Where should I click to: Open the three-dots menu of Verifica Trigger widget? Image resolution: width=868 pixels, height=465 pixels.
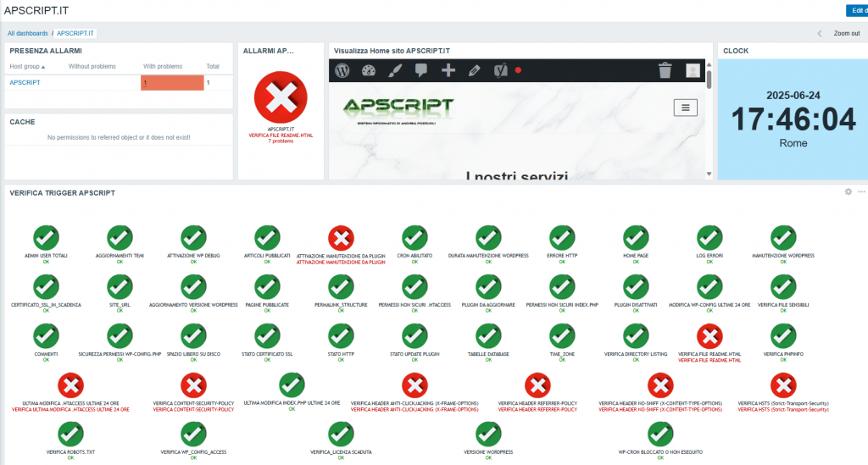pos(861,192)
